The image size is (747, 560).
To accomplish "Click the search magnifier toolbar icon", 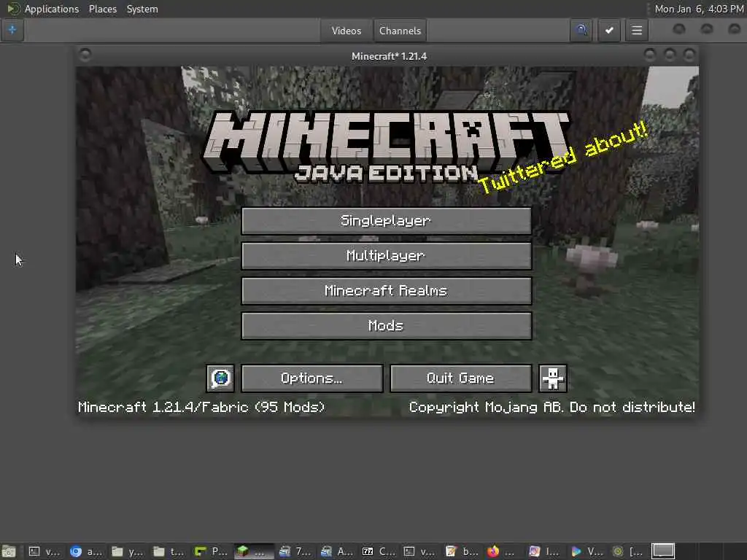I will click(x=581, y=31).
